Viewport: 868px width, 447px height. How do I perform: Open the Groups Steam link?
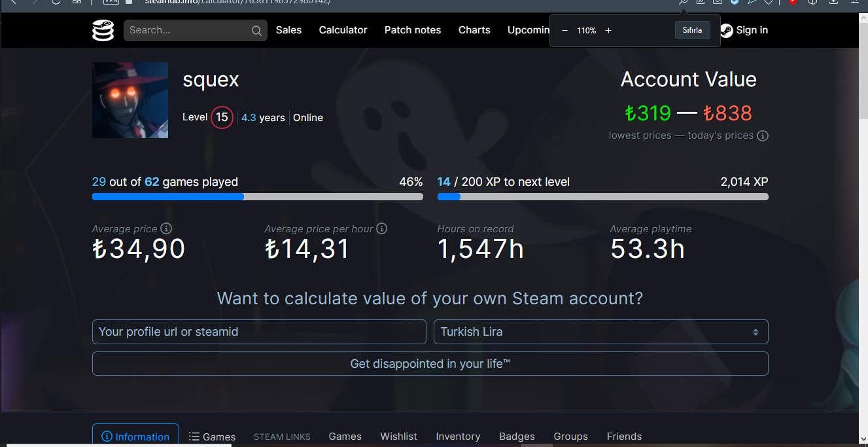pos(570,437)
